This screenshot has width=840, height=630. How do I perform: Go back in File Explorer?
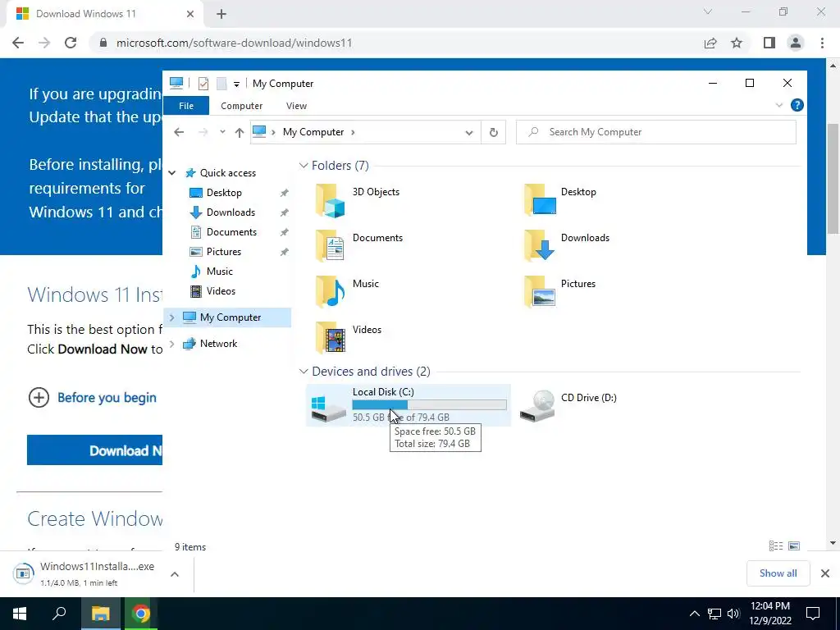tap(179, 132)
